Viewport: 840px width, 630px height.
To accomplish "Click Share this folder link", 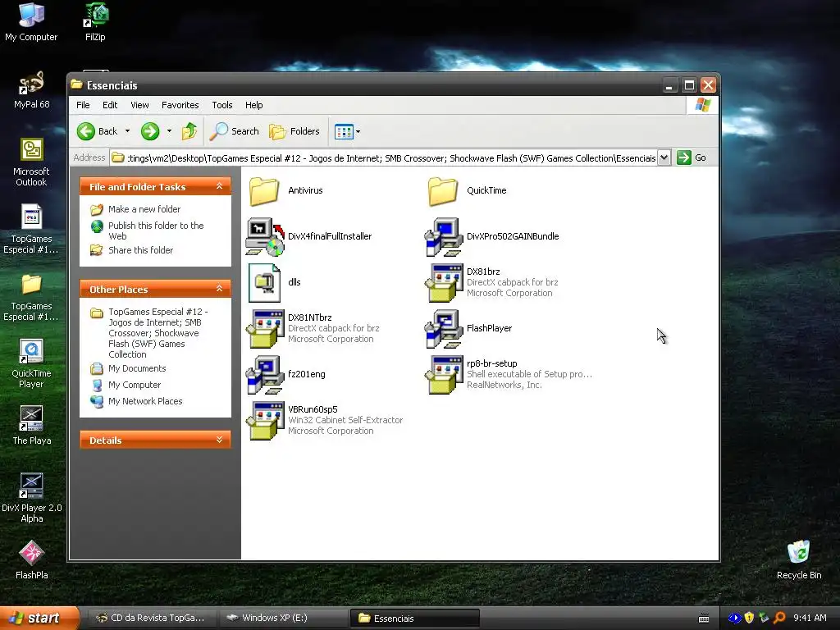I will tap(140, 250).
